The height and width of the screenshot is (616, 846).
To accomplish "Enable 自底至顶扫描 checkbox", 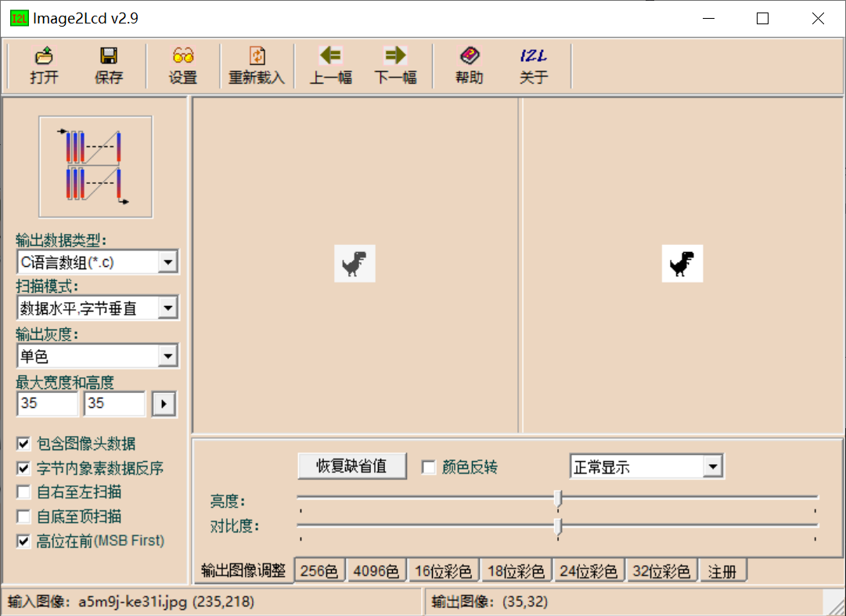I will [23, 517].
